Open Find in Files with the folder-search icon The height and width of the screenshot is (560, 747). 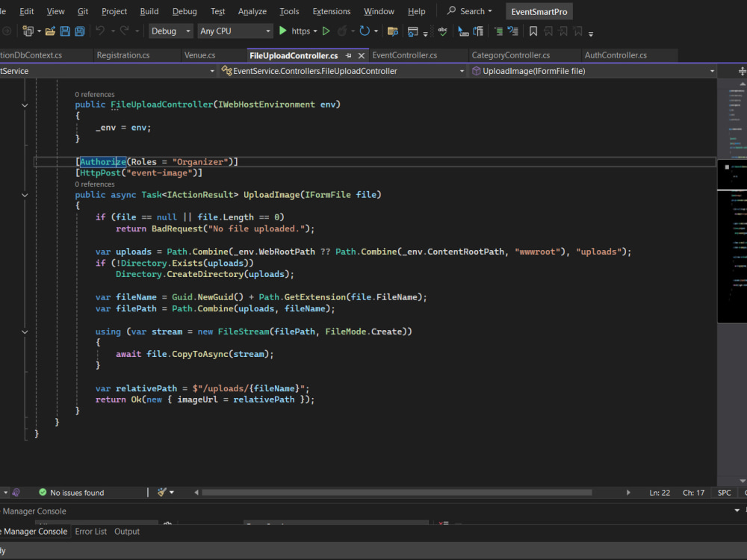(x=393, y=31)
